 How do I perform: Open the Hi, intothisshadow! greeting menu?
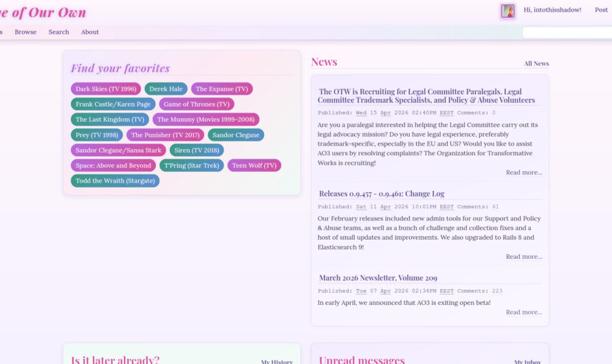click(x=552, y=10)
